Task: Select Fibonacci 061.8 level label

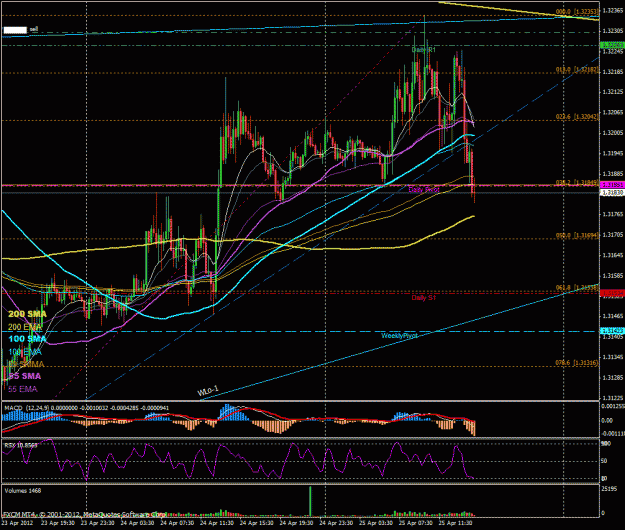Action: tap(577, 287)
